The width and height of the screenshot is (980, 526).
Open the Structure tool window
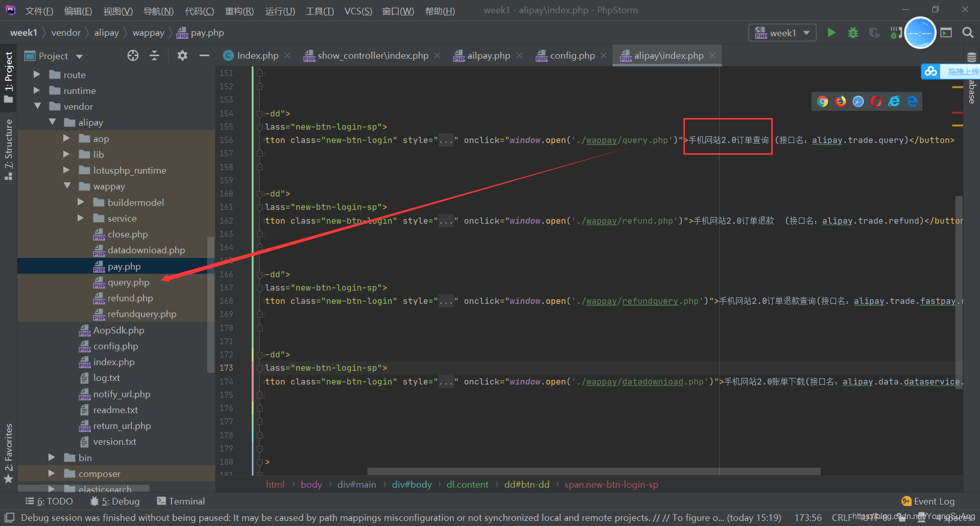coord(8,149)
